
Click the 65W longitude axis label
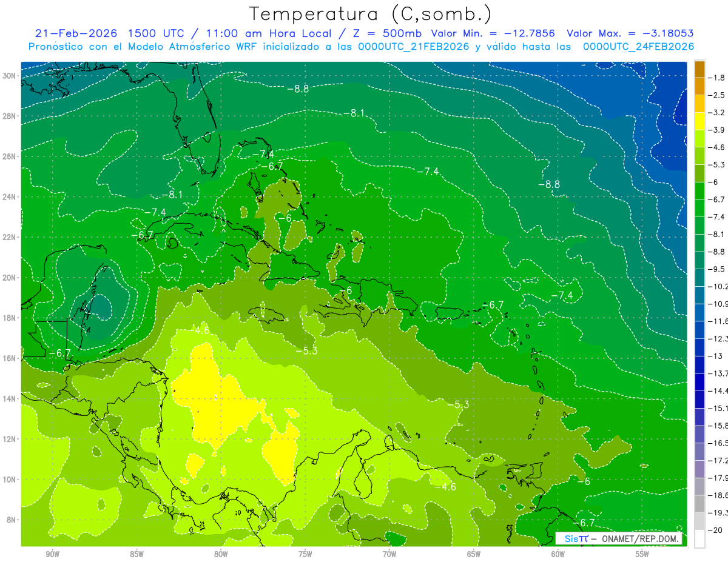(x=474, y=554)
